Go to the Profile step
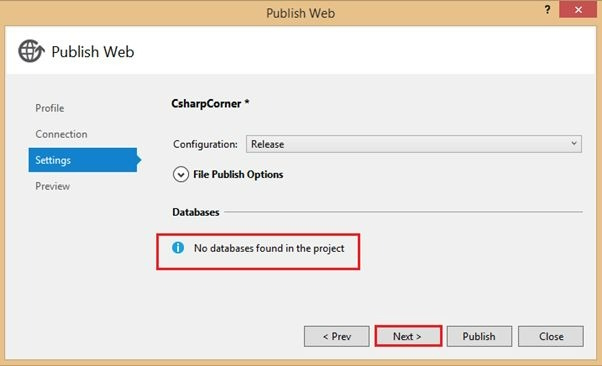602x366 pixels. point(50,108)
